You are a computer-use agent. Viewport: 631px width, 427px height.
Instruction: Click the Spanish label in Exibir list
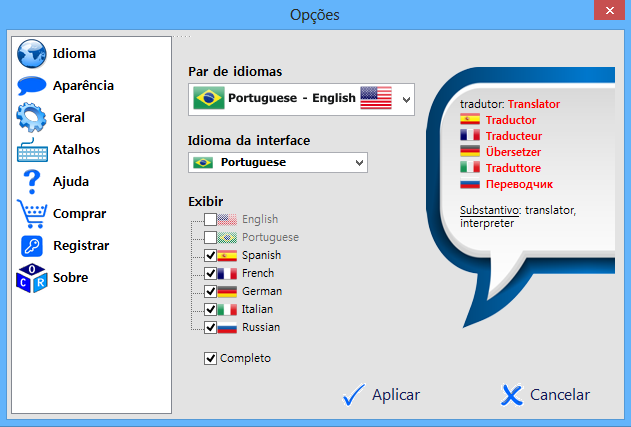pos(262,256)
